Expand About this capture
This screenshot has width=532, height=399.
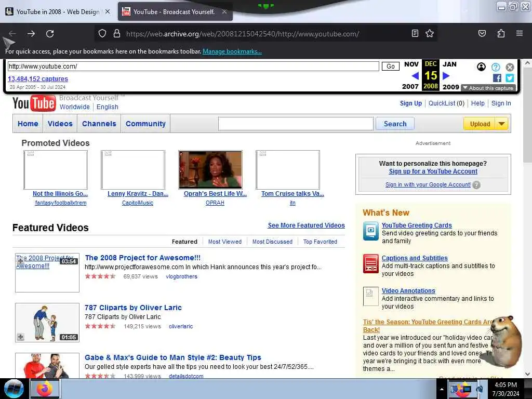click(x=488, y=88)
